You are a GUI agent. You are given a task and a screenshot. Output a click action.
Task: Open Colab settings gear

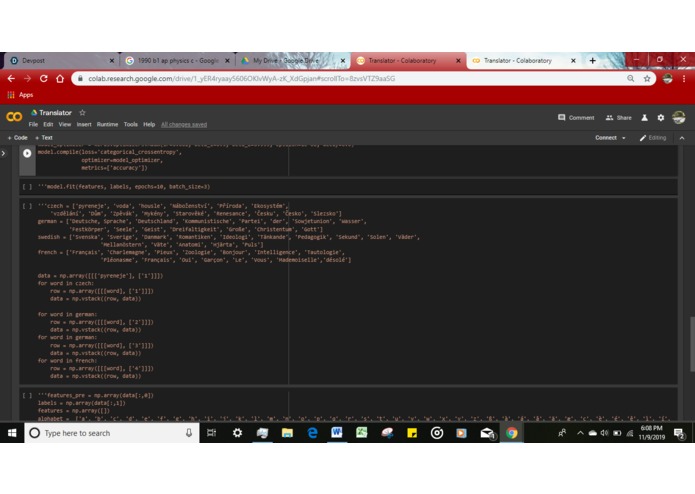(660, 117)
